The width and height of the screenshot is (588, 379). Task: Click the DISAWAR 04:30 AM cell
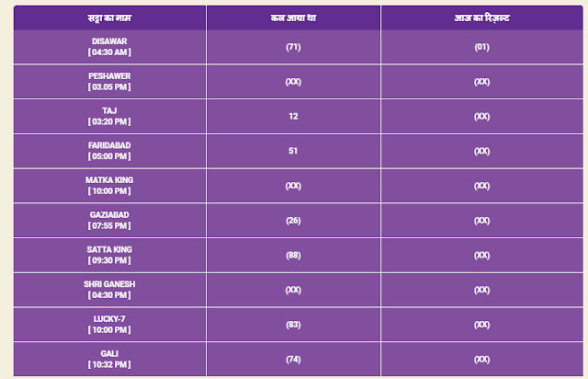point(109,47)
